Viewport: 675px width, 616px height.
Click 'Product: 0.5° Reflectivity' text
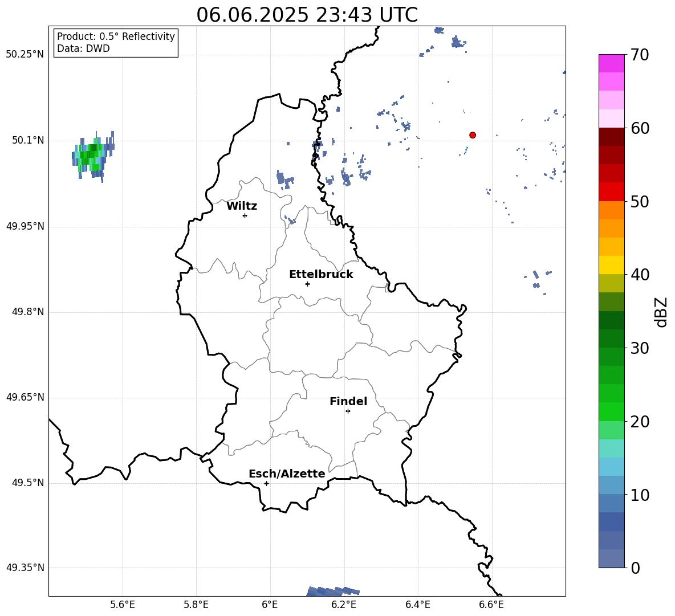coord(116,36)
